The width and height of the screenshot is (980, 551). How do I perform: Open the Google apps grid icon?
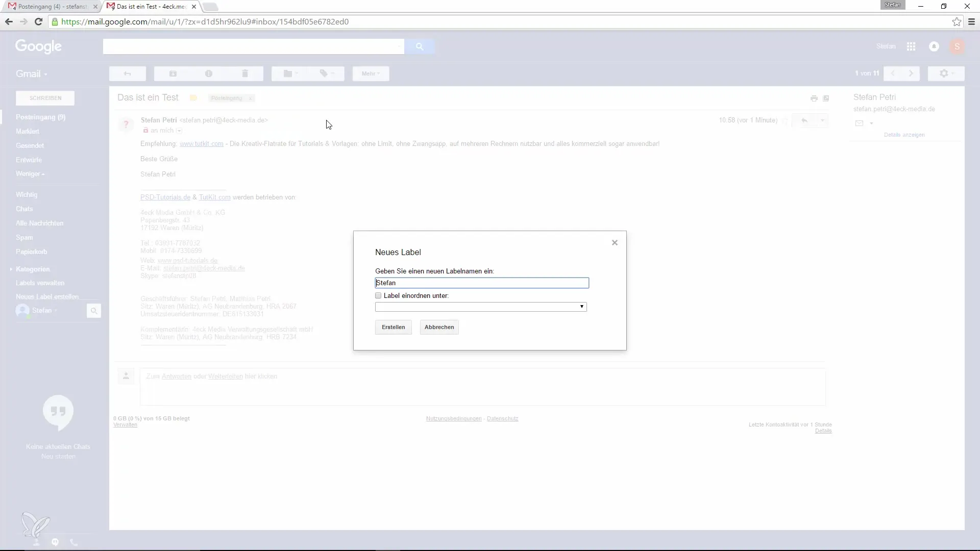pos(911,46)
